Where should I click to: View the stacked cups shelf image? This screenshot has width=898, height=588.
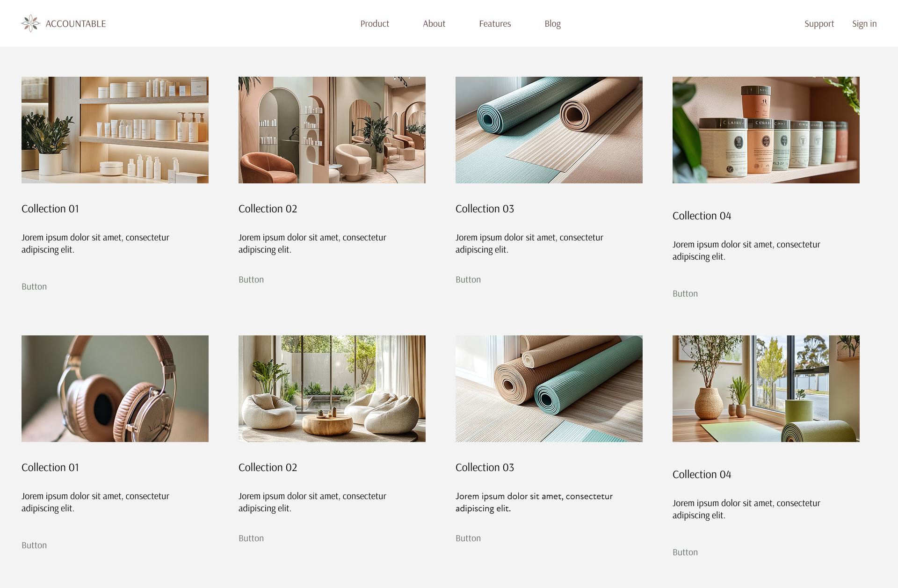coord(766,130)
